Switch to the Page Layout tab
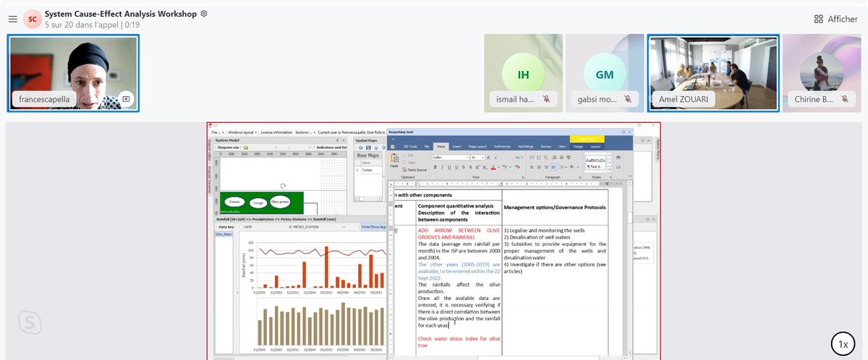The height and width of the screenshot is (360, 868). [477, 147]
